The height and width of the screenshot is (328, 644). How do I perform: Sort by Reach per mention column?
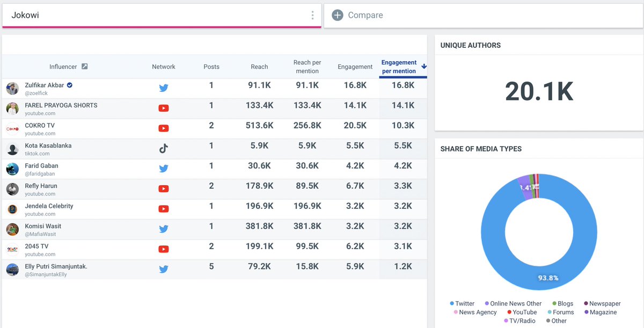pyautogui.click(x=307, y=67)
